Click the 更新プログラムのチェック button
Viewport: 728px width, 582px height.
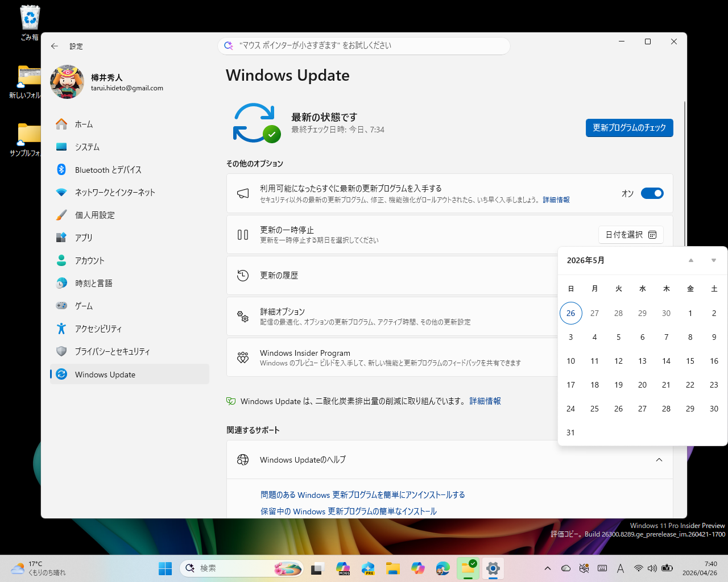(630, 128)
